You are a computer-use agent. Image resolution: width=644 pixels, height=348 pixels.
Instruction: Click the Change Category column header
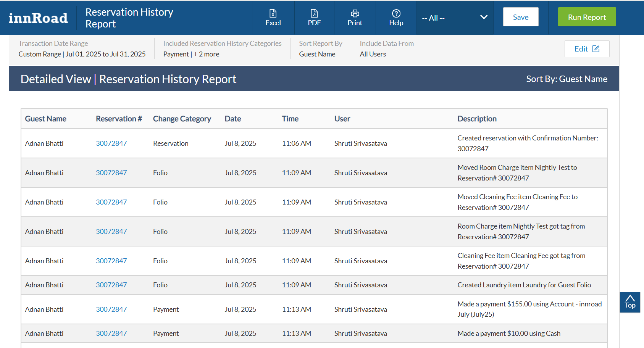[x=182, y=119]
